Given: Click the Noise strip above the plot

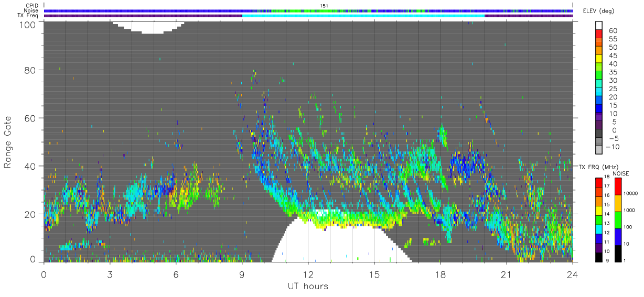Looking at the screenshot, I should click(x=308, y=10).
